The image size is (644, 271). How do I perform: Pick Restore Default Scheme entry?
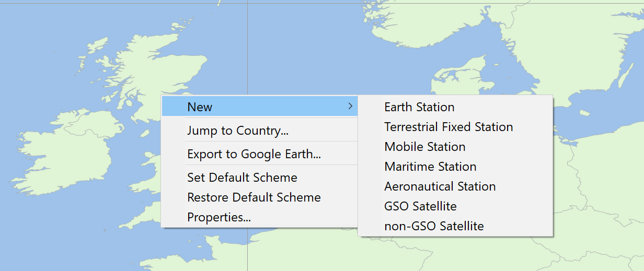pos(260,197)
